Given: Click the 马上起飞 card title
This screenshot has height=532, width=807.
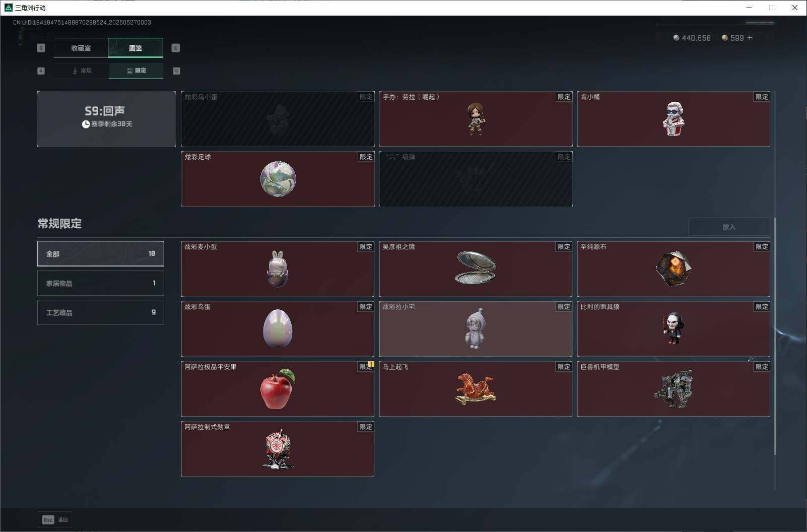Looking at the screenshot, I should pos(395,367).
